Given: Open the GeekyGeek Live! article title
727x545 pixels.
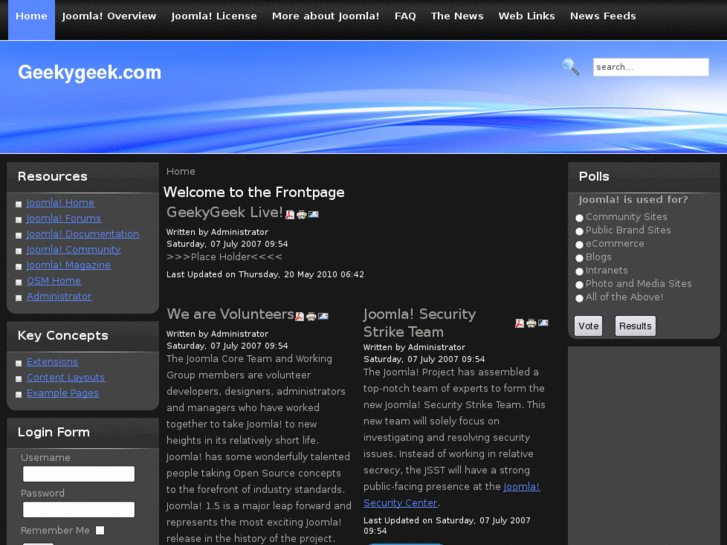Looking at the screenshot, I should click(224, 212).
